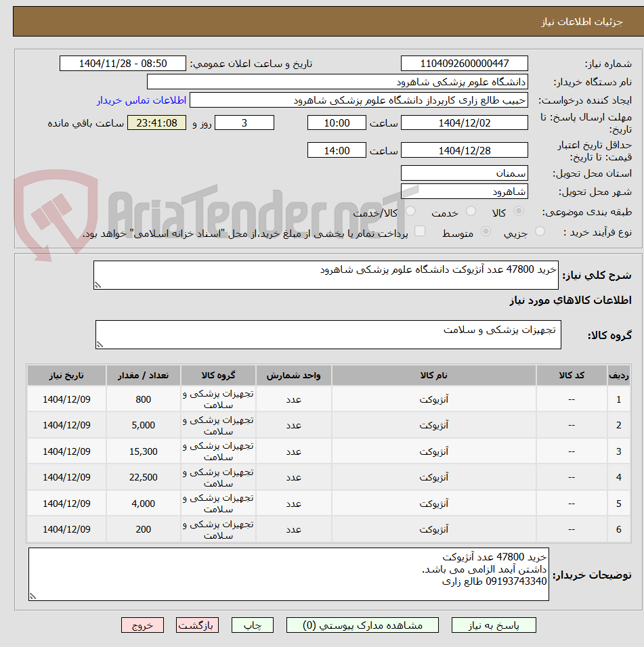Click the deadline hour field 10:00
Image resolution: width=644 pixels, height=647 pixels.
click(x=337, y=123)
